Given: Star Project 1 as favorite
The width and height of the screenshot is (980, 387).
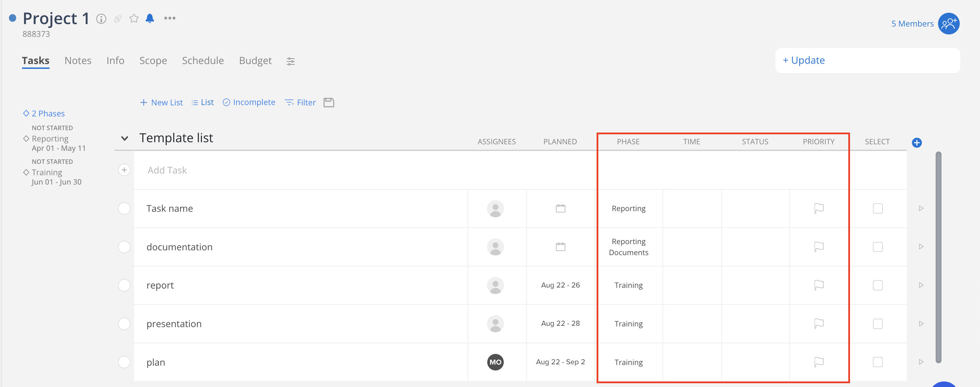Looking at the screenshot, I should (x=133, y=18).
